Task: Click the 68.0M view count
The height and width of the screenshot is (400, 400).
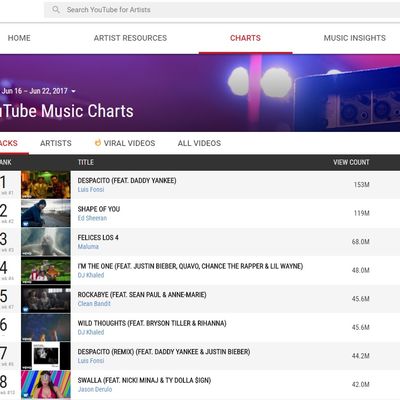Action: tap(360, 242)
